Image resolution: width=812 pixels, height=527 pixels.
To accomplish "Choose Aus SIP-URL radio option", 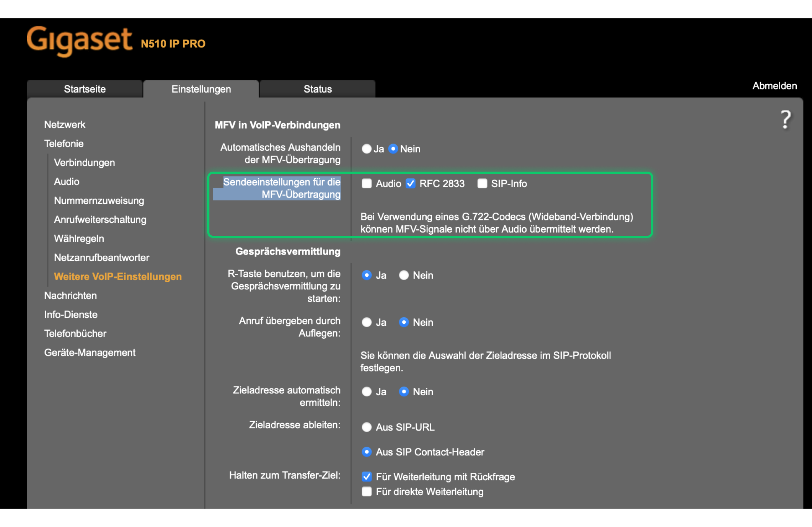I will pyautogui.click(x=366, y=427).
